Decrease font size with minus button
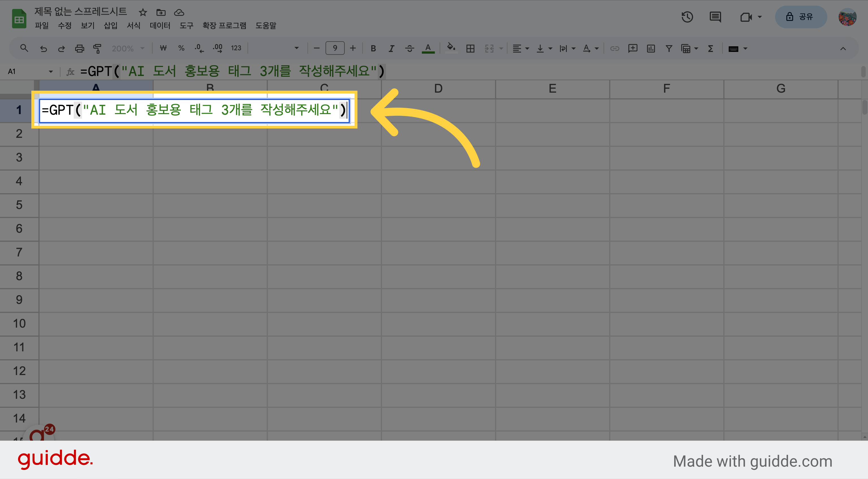The image size is (868, 479). point(316,49)
